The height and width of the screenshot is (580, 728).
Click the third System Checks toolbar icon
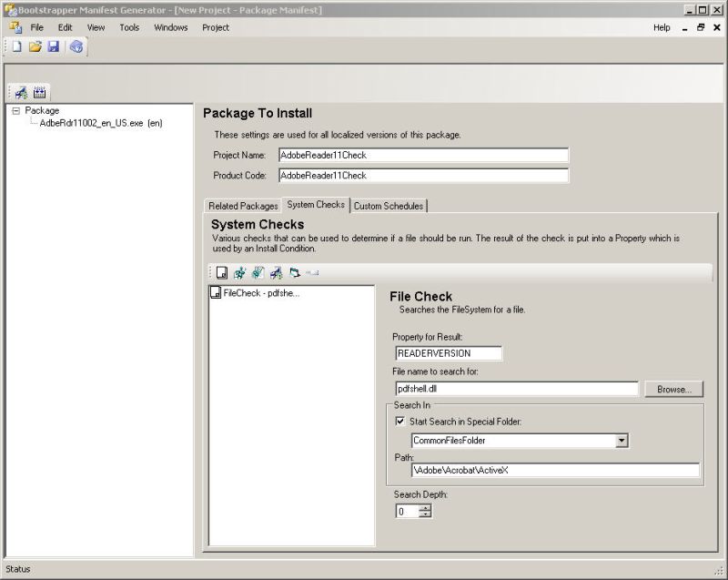(258, 272)
